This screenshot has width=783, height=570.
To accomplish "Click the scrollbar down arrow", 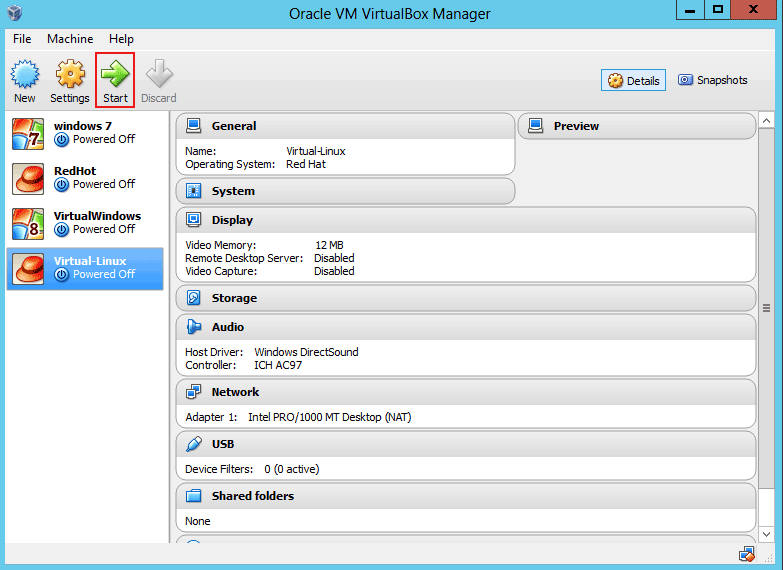I will (767, 534).
